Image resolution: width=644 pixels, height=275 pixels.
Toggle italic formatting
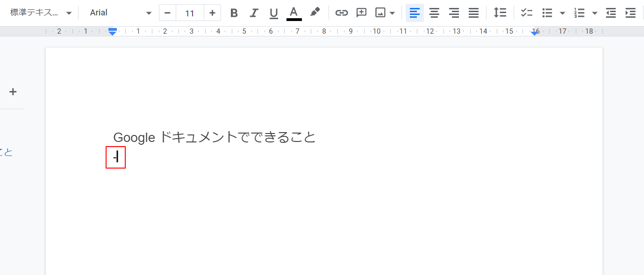point(254,13)
